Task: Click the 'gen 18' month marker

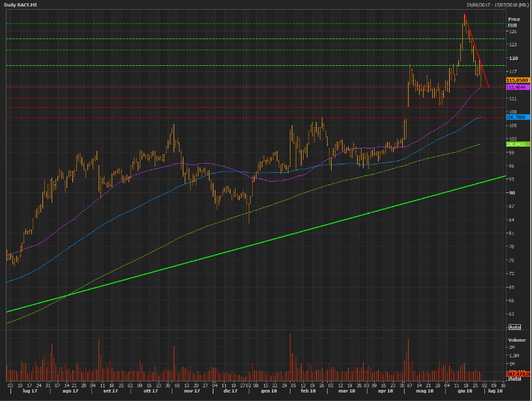Action: coord(269,391)
